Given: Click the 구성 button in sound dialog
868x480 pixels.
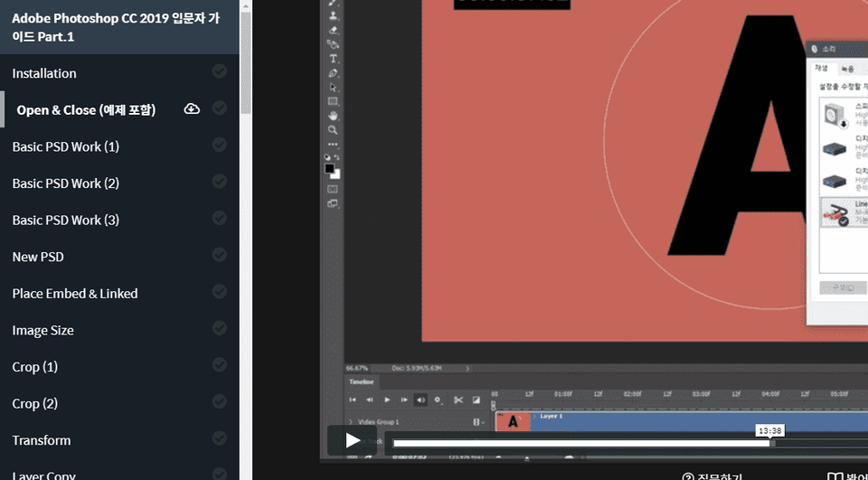Looking at the screenshot, I should 843,287.
